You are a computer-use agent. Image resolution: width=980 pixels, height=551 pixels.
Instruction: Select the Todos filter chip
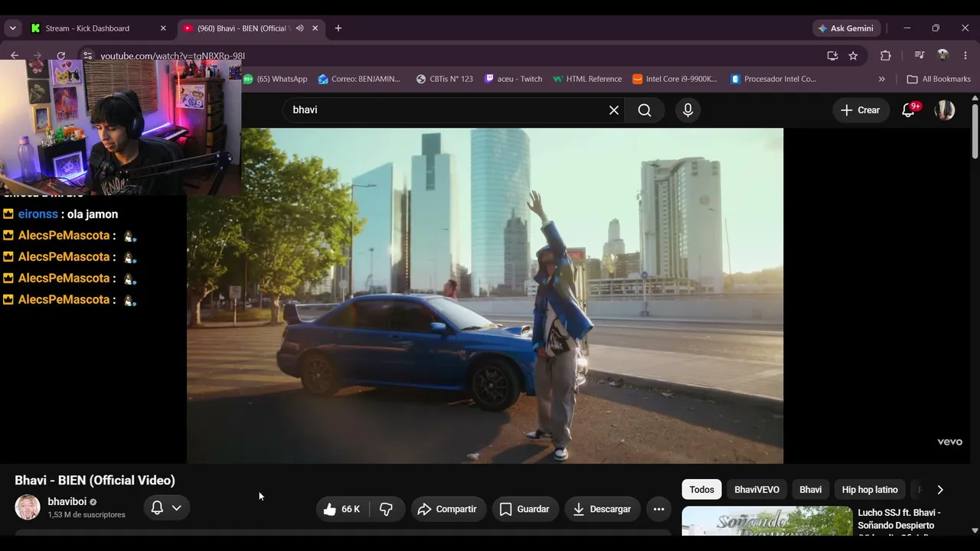pos(701,490)
